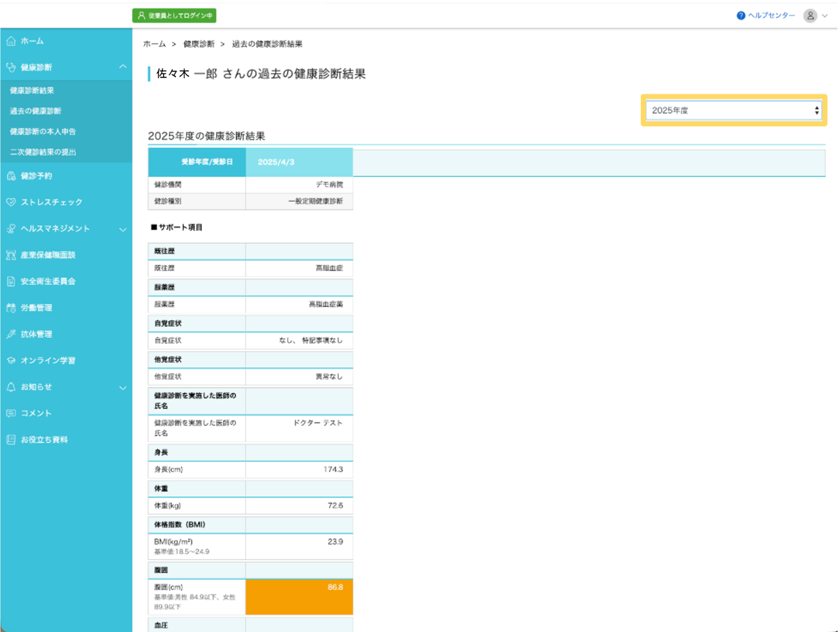The image size is (840, 632).
Task: Click the 高脂血症 value in the 既往歴 row
Action: pyautogui.click(x=329, y=268)
